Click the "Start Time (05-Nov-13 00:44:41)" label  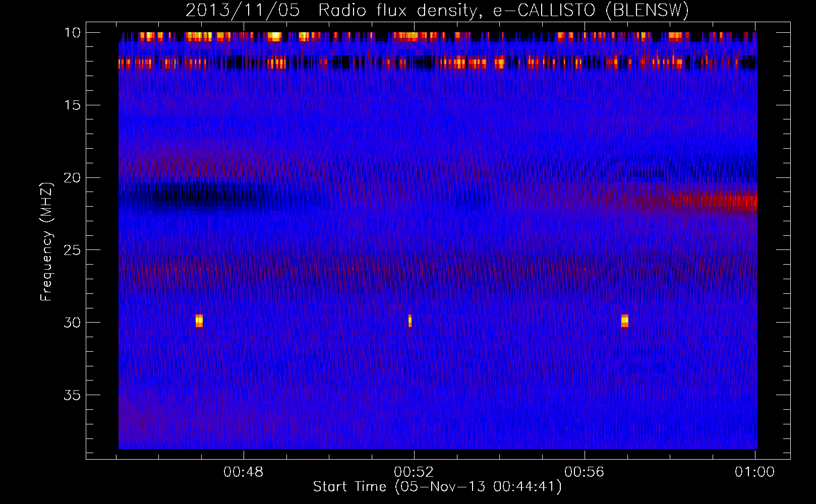click(x=437, y=487)
